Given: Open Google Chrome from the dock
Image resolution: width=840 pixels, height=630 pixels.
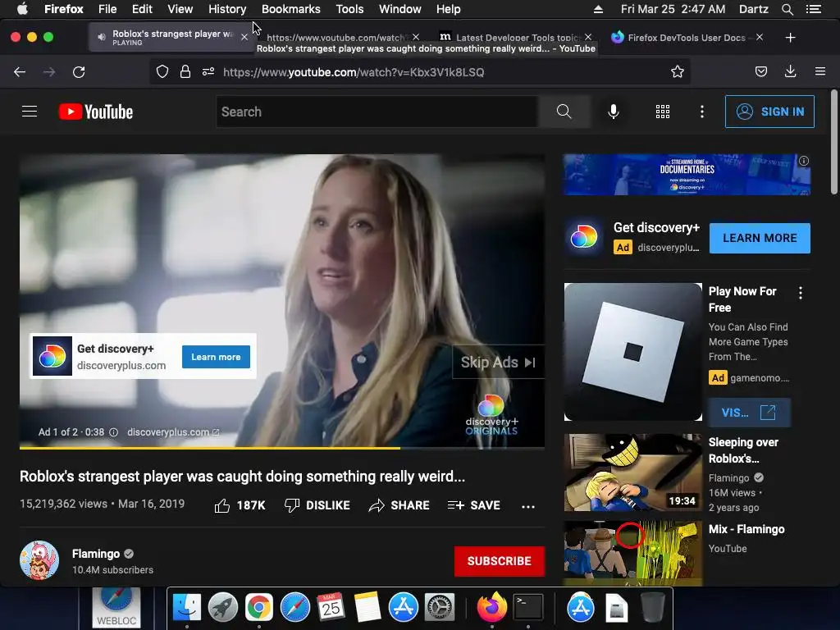Looking at the screenshot, I should point(258,607).
